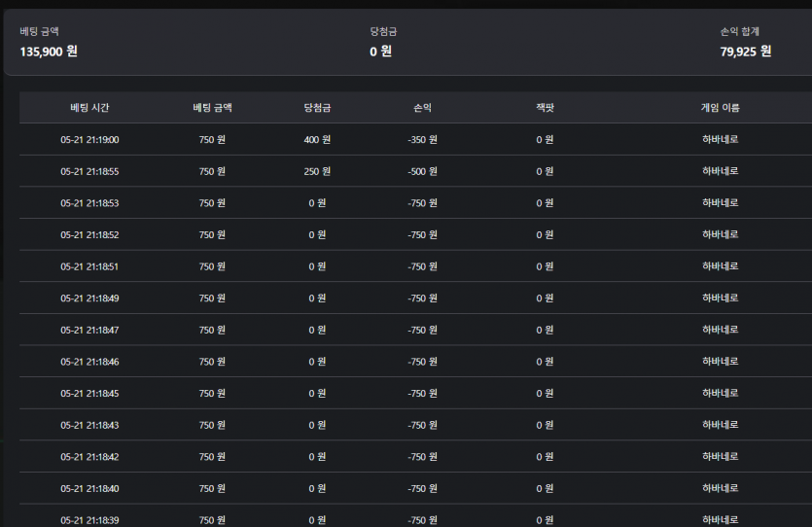
Task: Click the 손익 합계 summary label
Action: point(739,31)
